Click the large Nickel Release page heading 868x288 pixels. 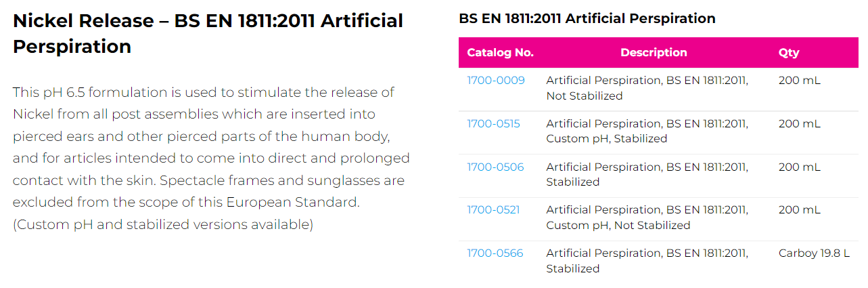pyautogui.click(x=208, y=33)
